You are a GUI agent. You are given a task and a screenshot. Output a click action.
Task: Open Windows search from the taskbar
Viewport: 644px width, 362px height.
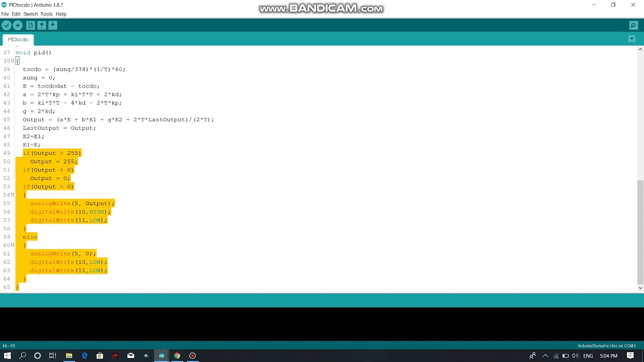pos(23,355)
